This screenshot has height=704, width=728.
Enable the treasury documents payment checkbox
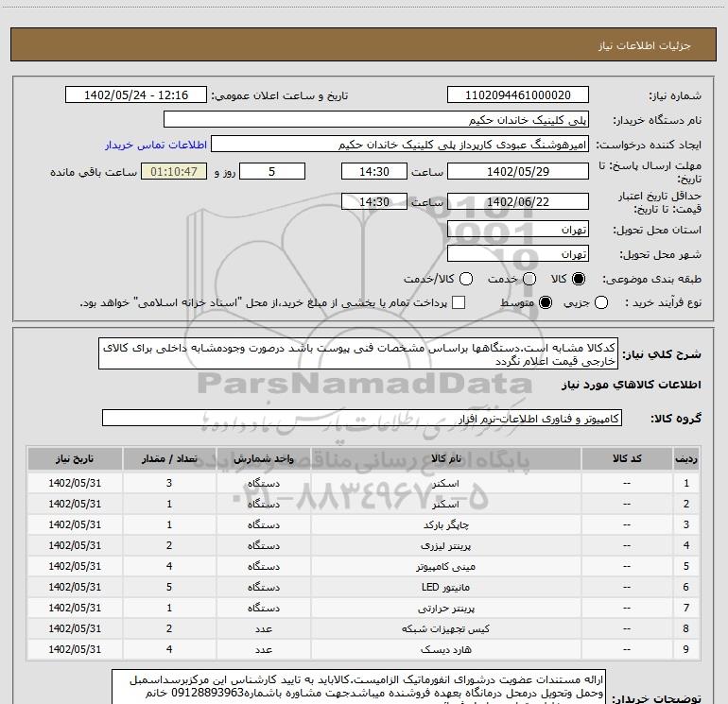(459, 303)
